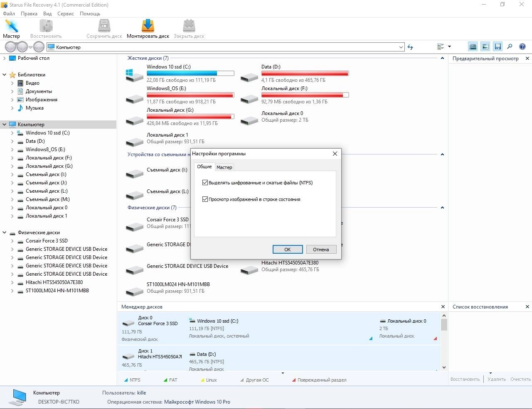This screenshot has width=532, height=409.
Task: Select the ST1000LM024 HN-M101MBB physical disk icon
Action: pyautogui.click(x=134, y=291)
